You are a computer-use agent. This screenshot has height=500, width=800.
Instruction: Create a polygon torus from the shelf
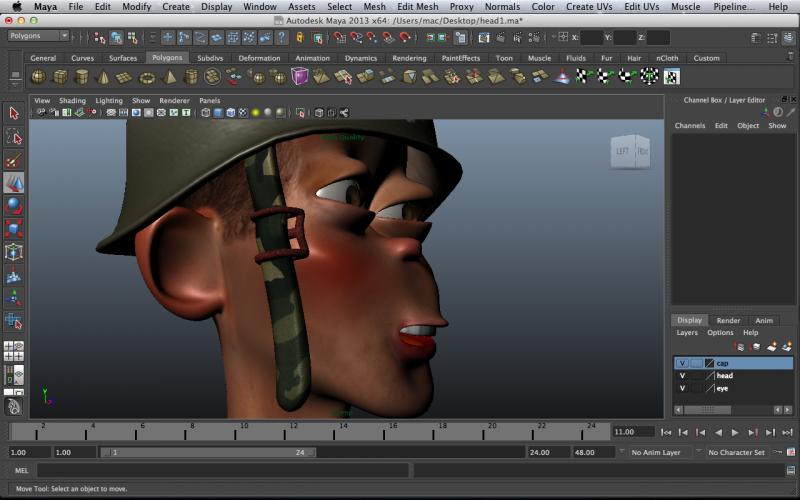tap(147, 77)
